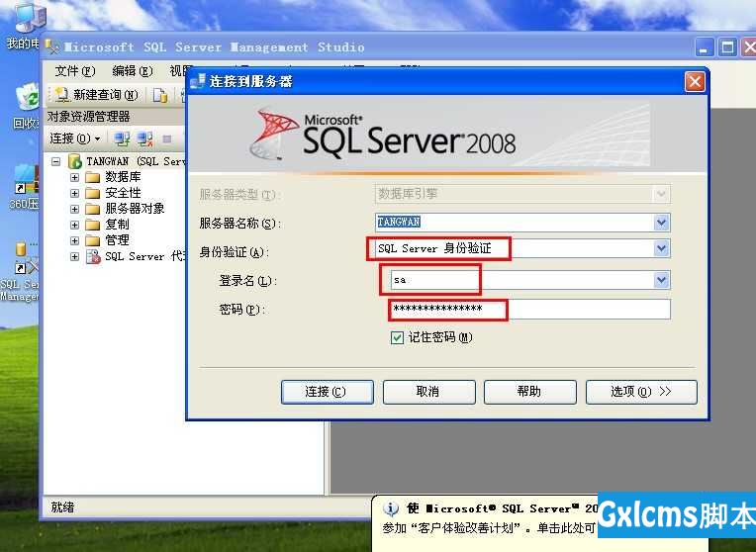
Task: Open the Connect (连接) dropdown in Object Explorer
Action: point(75,138)
